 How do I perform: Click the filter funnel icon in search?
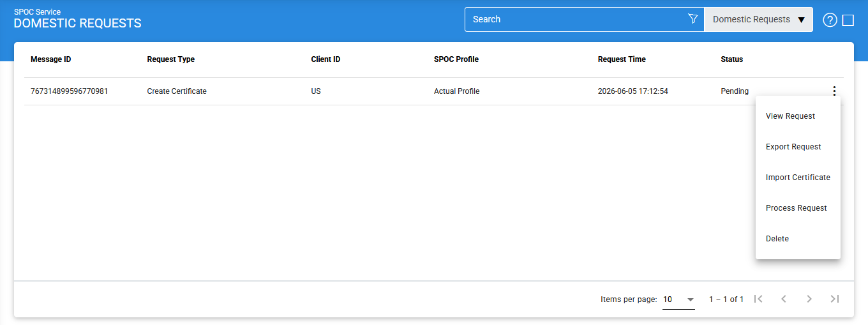click(693, 19)
